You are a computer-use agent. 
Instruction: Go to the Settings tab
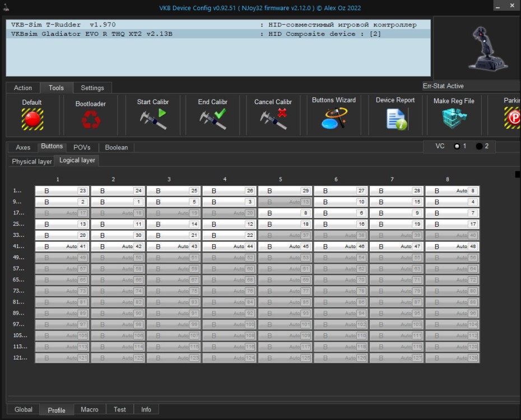pos(92,88)
